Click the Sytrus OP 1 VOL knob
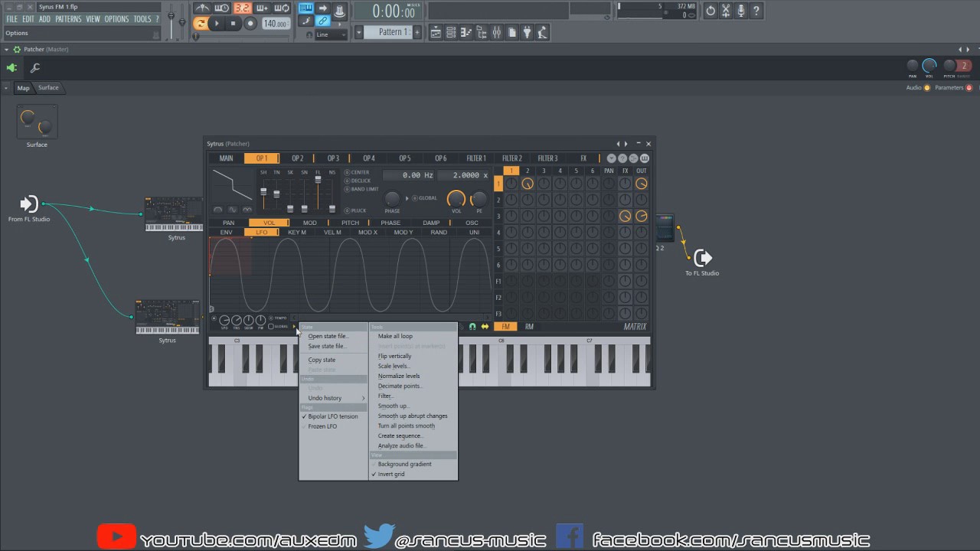980x551 pixels. (x=456, y=199)
